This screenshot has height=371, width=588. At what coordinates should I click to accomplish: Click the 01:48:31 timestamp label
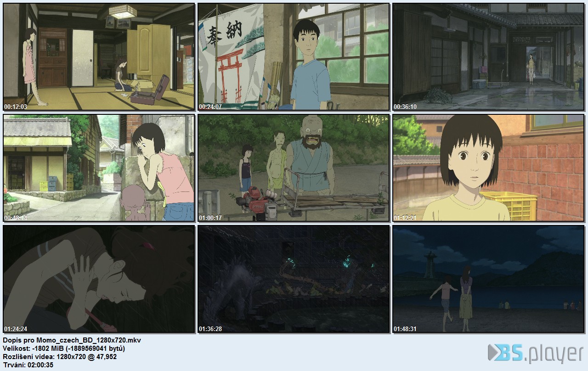406,329
